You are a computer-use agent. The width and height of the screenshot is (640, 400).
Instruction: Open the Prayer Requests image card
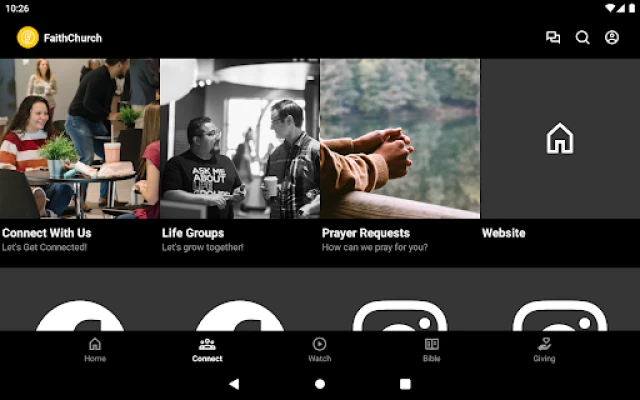[400, 138]
